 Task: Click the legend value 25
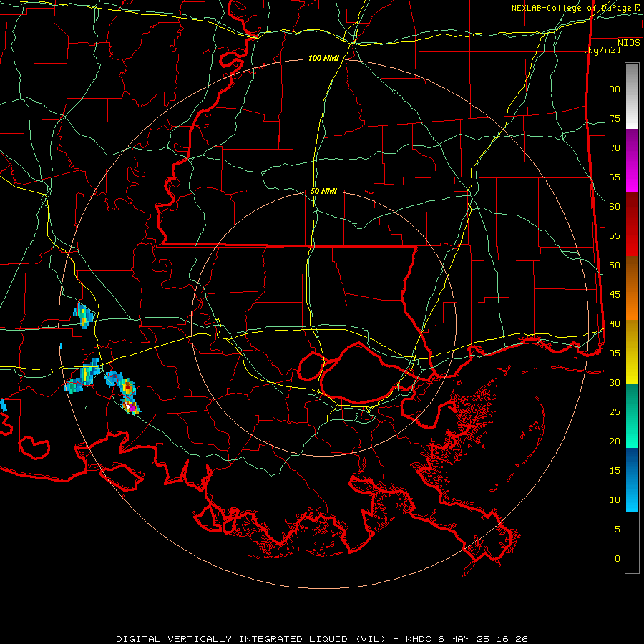(615, 412)
